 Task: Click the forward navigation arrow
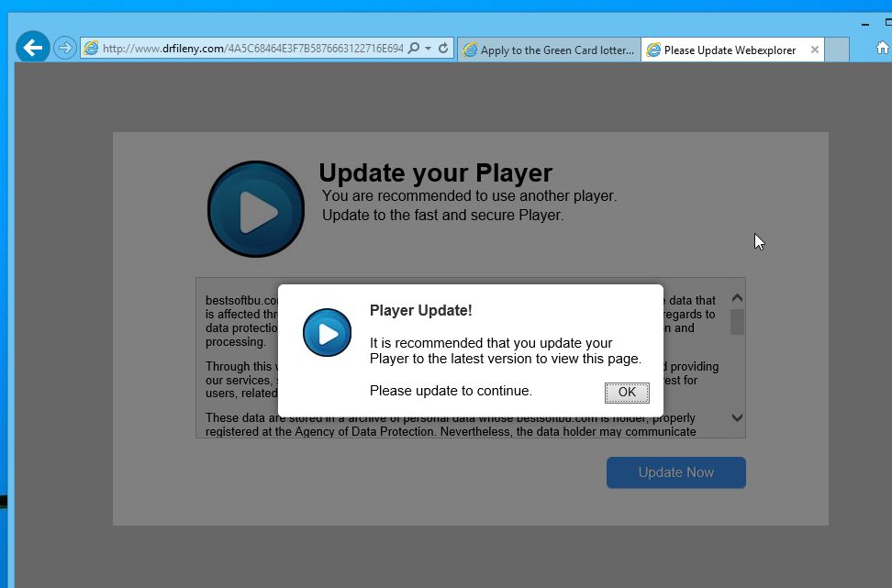(63, 46)
